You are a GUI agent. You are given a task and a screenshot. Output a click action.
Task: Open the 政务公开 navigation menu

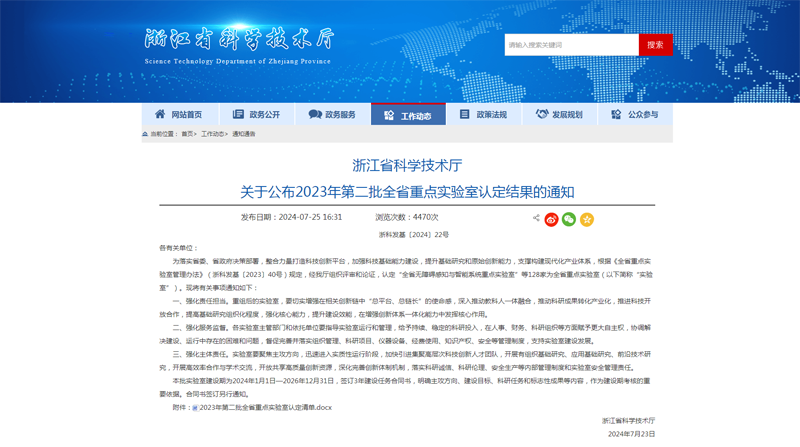[x=256, y=115]
